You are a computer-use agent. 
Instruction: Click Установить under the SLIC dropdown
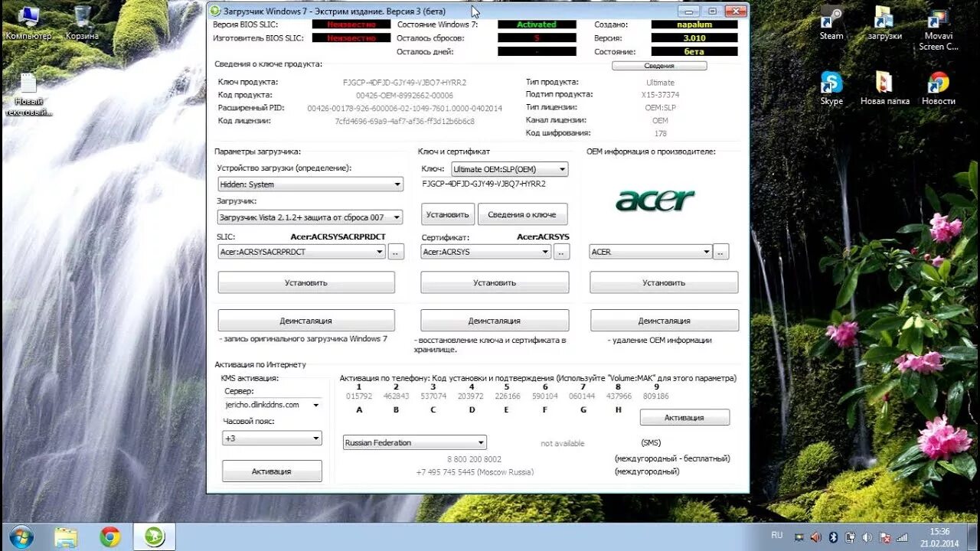tap(306, 282)
